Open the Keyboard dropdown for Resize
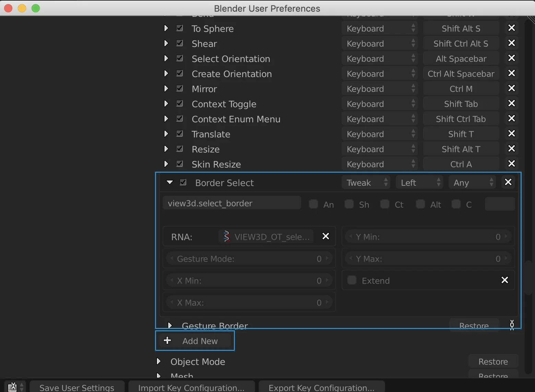 pos(379,149)
